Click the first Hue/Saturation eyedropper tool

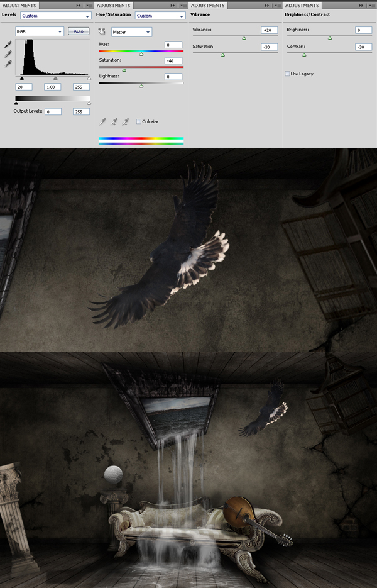click(x=102, y=121)
